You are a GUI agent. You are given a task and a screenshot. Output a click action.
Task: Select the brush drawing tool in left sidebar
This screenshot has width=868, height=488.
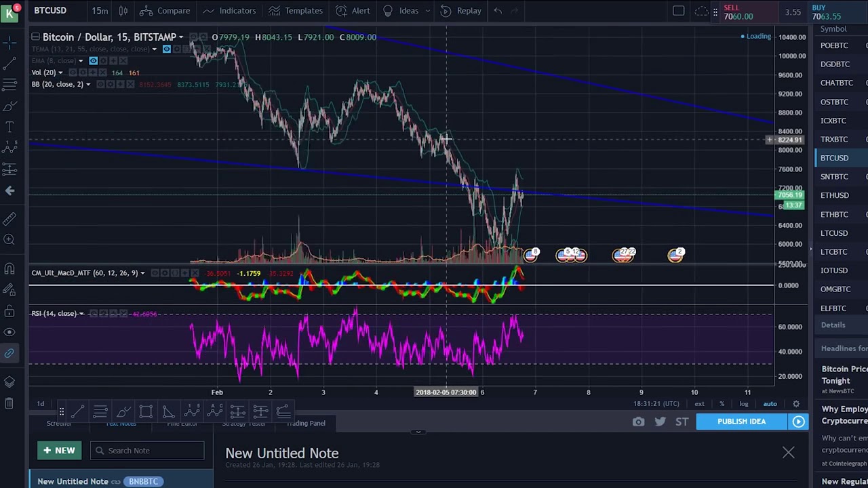[9, 106]
